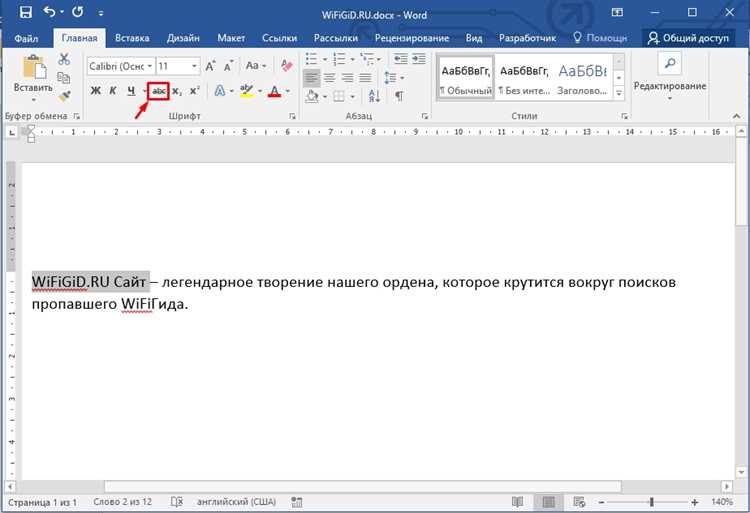Viewport: 750px width, 513px height.
Task: Click the Increase Indent icon
Action: point(419,59)
